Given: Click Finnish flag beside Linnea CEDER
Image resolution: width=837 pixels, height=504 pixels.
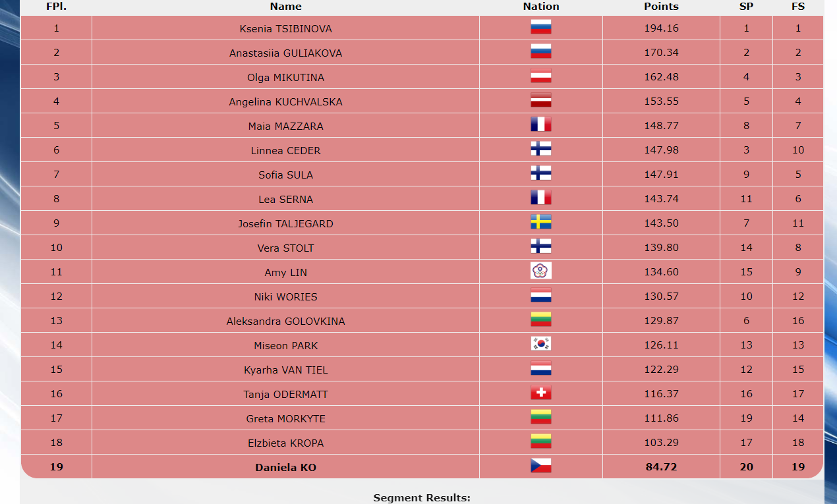Looking at the screenshot, I should click(541, 149).
